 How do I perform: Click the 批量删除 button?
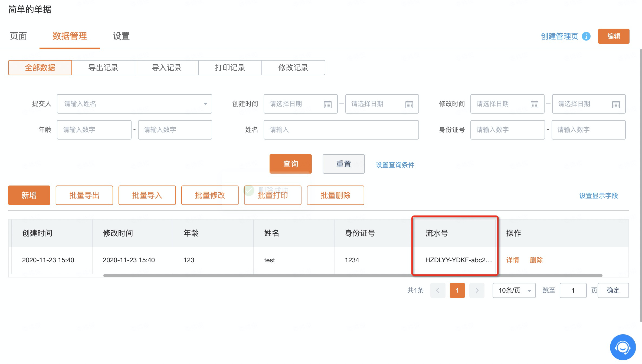click(335, 195)
